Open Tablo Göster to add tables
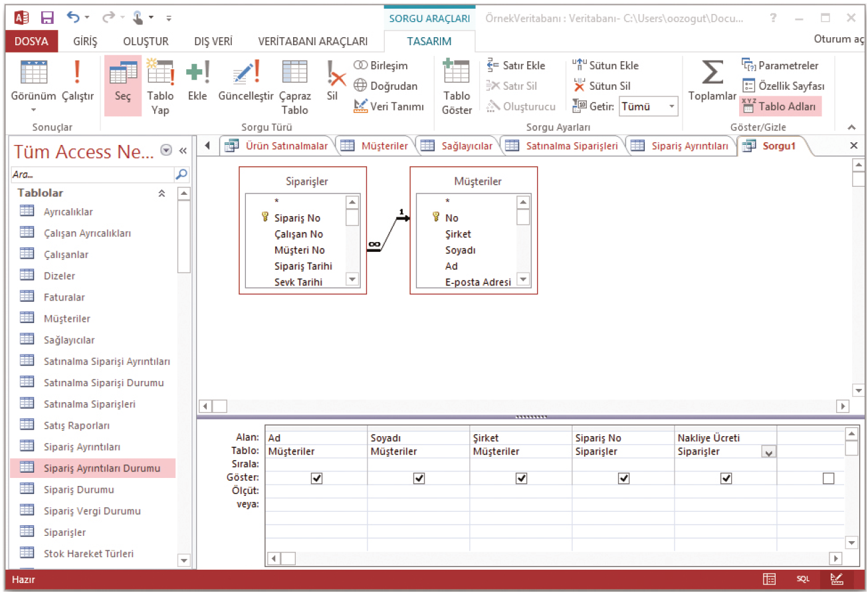 point(457,86)
